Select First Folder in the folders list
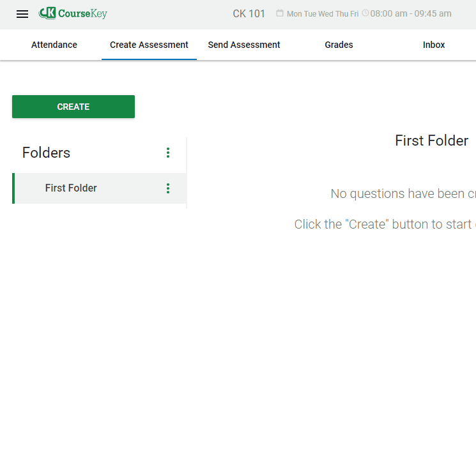The width and height of the screenshot is (476, 454). 99,188
